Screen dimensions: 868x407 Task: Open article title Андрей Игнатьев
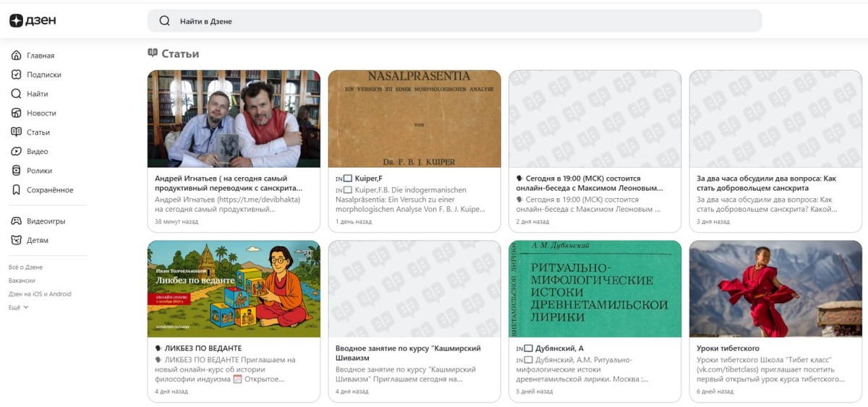[229, 183]
